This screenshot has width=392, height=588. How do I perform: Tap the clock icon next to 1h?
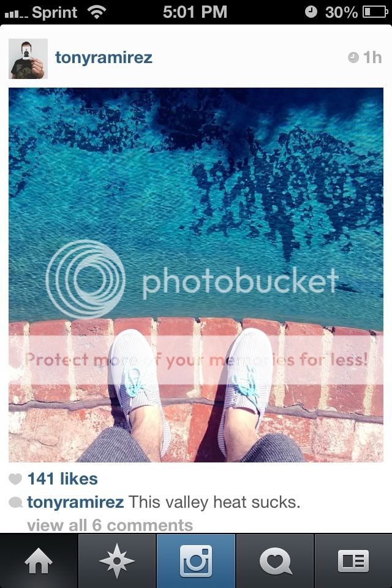pyautogui.click(x=353, y=58)
